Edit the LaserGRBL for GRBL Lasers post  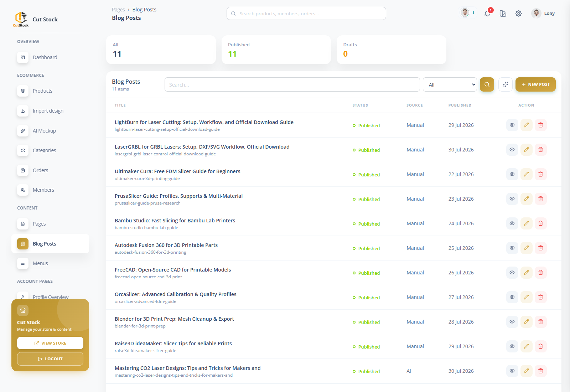click(x=527, y=150)
